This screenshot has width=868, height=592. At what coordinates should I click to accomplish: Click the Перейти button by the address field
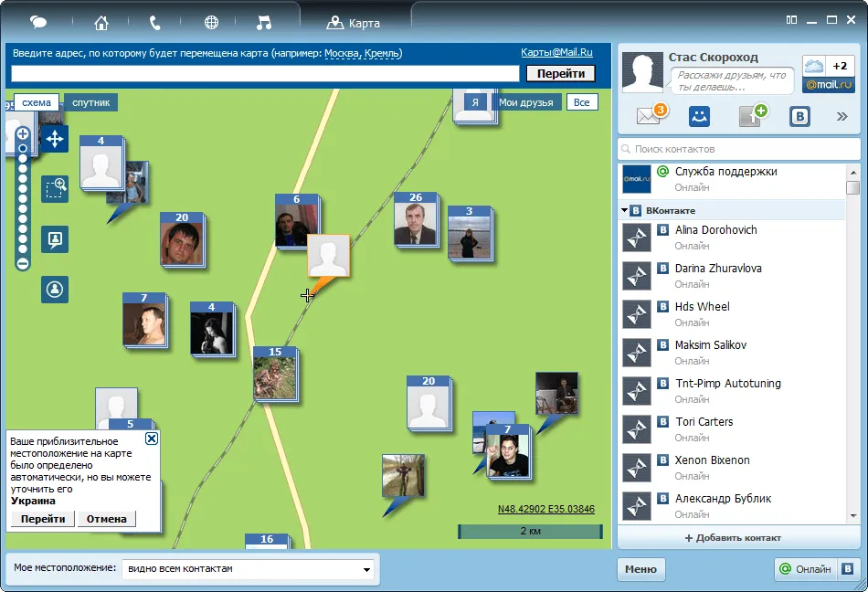561,74
